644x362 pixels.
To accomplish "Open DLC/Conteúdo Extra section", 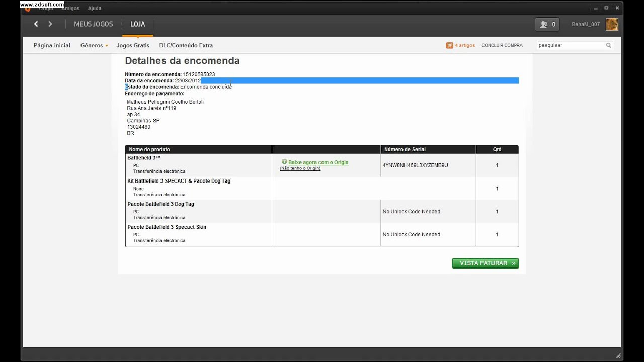I will [186, 45].
